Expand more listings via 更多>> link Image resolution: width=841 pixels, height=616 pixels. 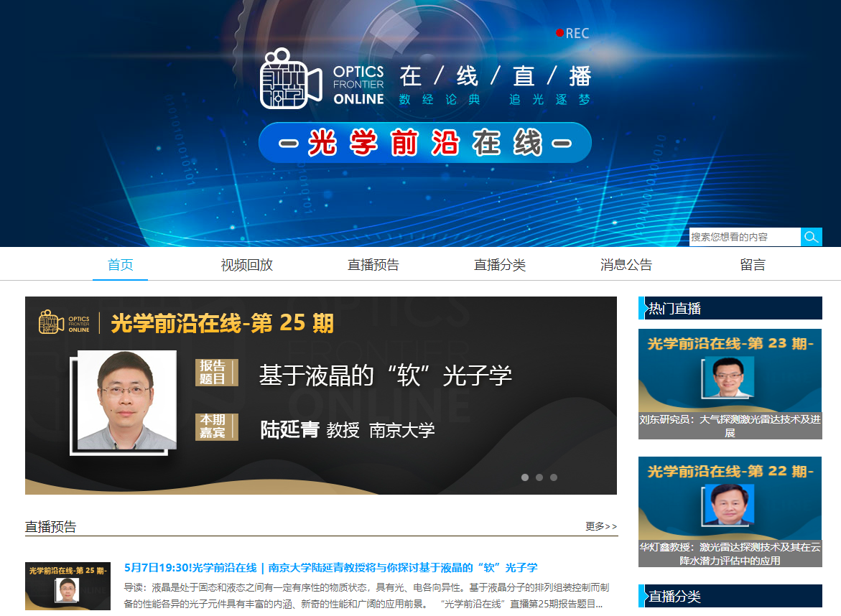pyautogui.click(x=601, y=526)
